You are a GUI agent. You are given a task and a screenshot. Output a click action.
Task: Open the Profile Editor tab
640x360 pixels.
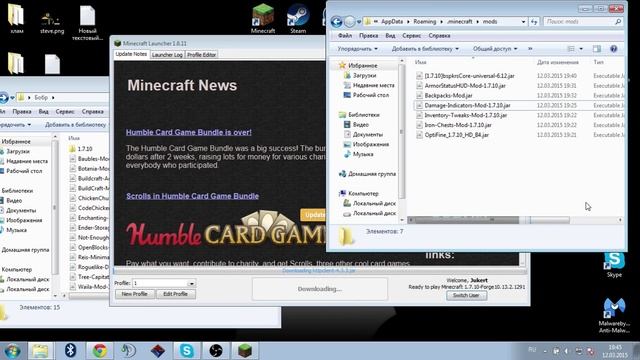point(201,55)
